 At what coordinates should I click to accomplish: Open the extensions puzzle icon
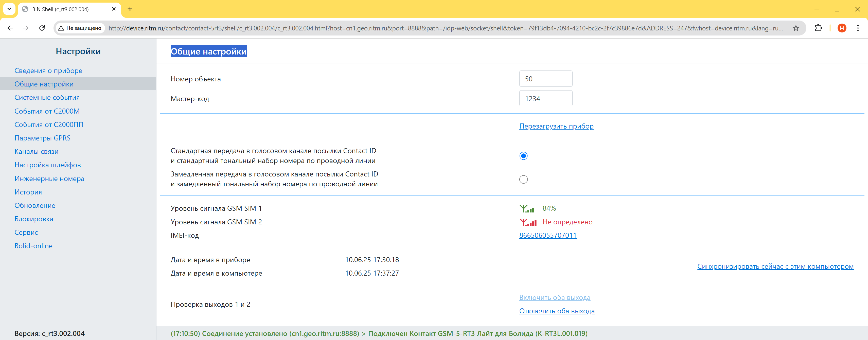click(819, 28)
